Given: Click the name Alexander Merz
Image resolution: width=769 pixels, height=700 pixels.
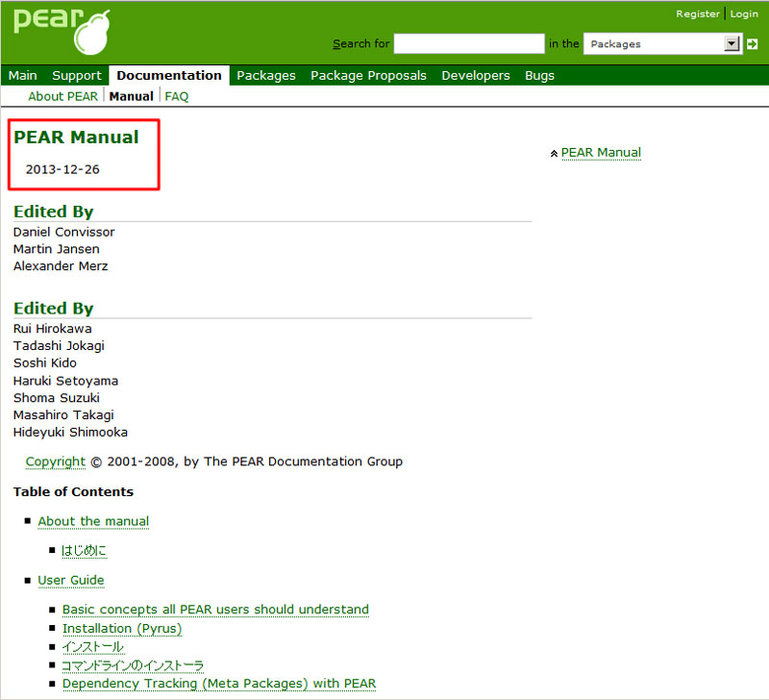Looking at the screenshot, I should click(61, 266).
